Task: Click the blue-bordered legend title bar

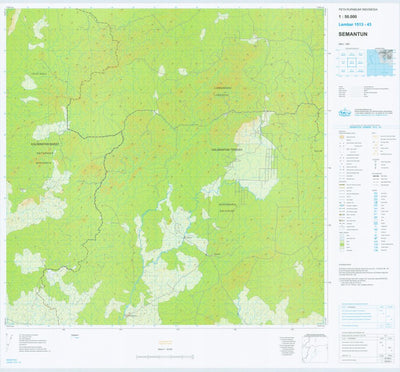Action: click(x=366, y=127)
